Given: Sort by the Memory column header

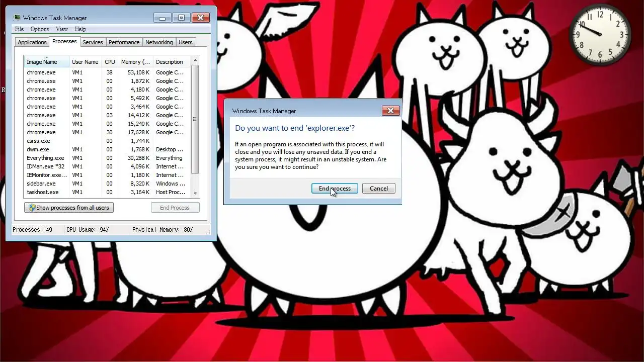Looking at the screenshot, I should pyautogui.click(x=135, y=62).
